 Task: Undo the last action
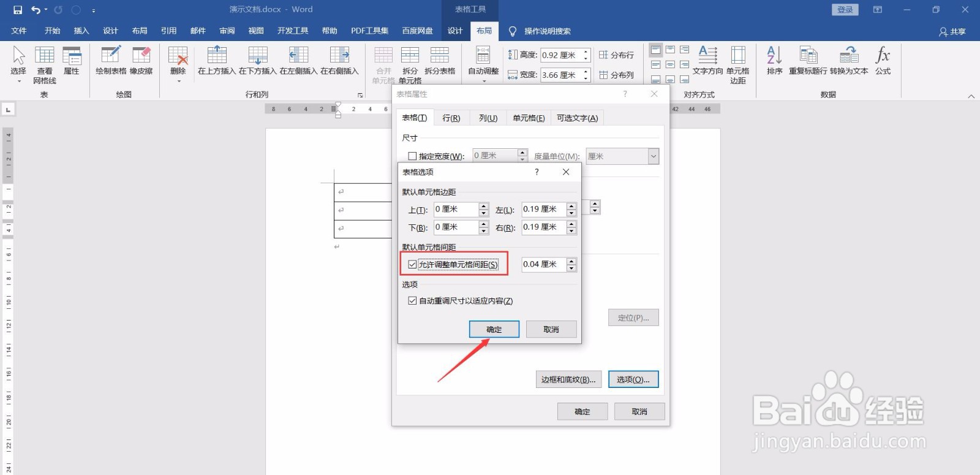36,10
